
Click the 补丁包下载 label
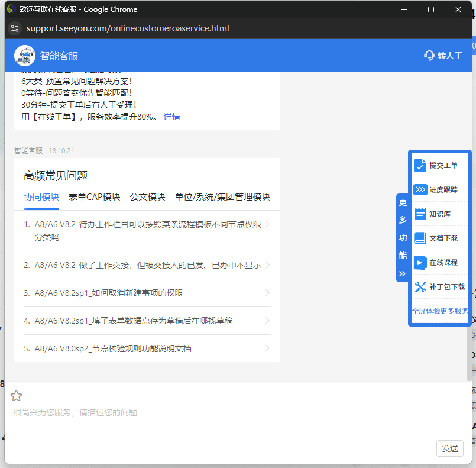pos(447,287)
